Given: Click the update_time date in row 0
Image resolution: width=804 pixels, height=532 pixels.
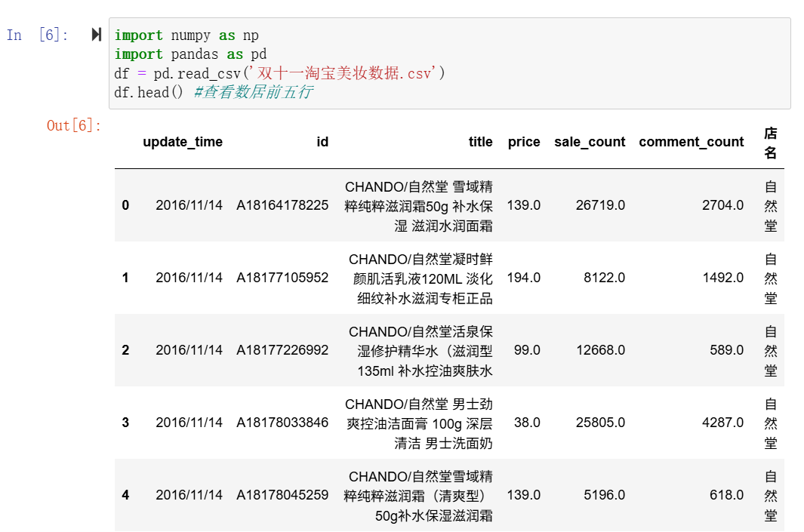Looking at the screenshot, I should point(189,205).
